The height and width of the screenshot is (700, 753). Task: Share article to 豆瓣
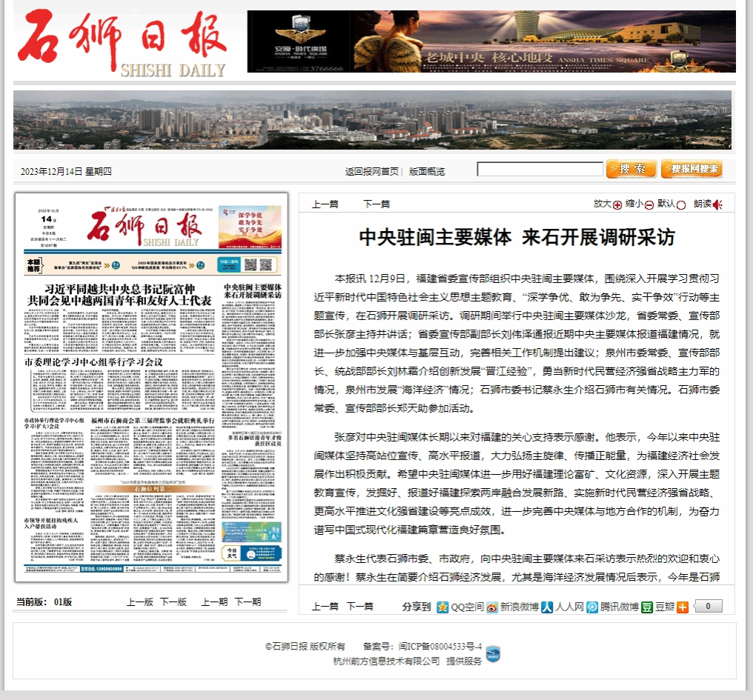click(x=647, y=607)
